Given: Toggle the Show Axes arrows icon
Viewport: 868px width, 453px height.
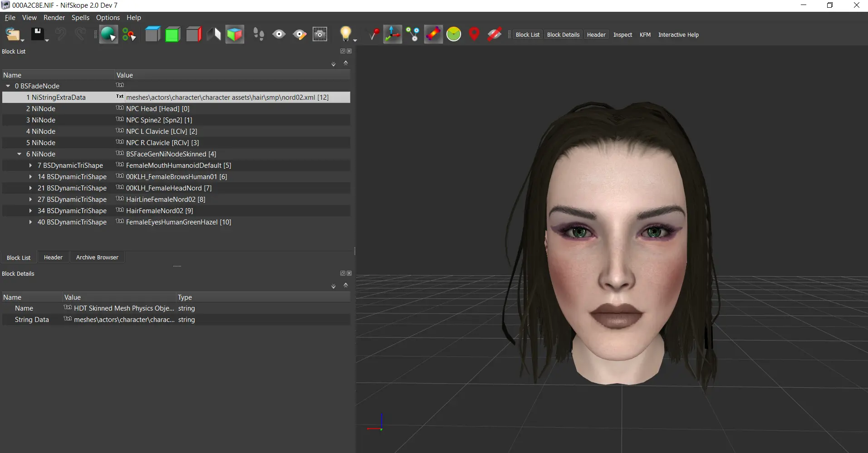Looking at the screenshot, I should [392, 34].
